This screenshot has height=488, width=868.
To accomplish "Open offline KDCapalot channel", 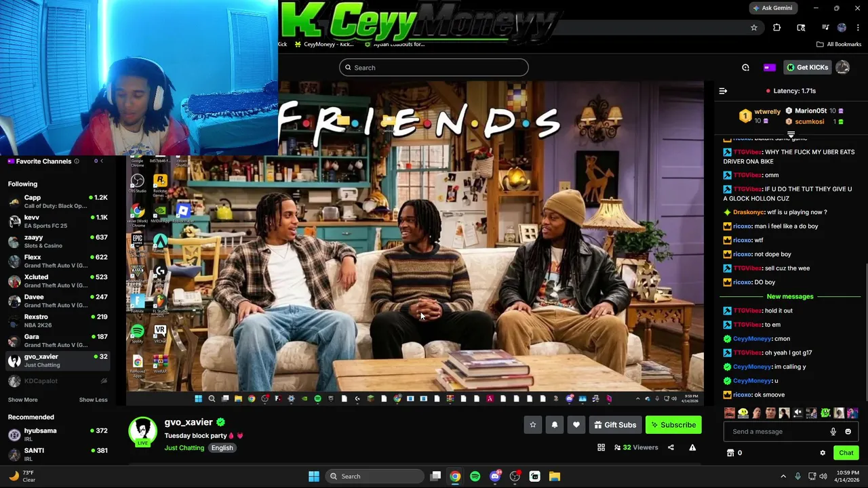I will point(58,381).
